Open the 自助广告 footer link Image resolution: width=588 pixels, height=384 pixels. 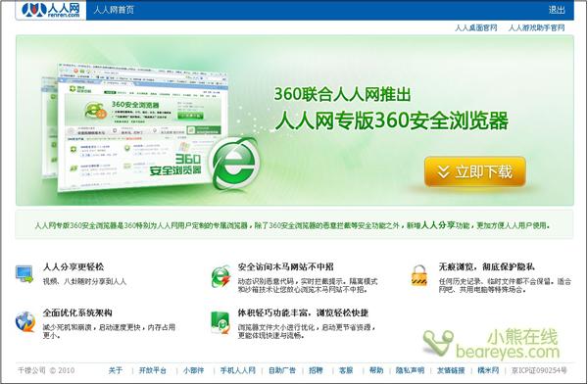(282, 370)
